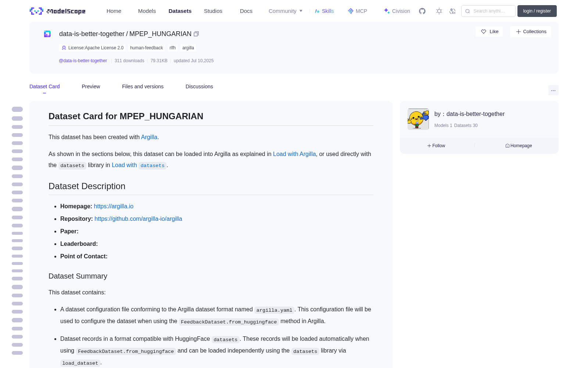This screenshot has width=588, height=368.
Task: Open Models navigation item
Action: tap(147, 11)
